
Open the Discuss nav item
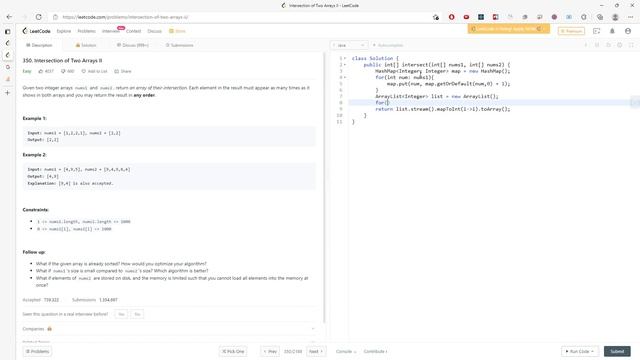(154, 31)
